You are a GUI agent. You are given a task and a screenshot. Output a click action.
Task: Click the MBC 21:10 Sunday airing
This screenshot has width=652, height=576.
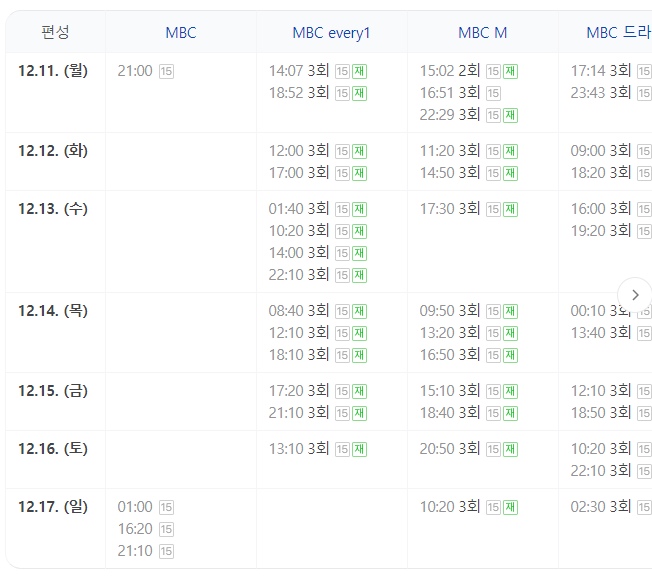click(135, 551)
